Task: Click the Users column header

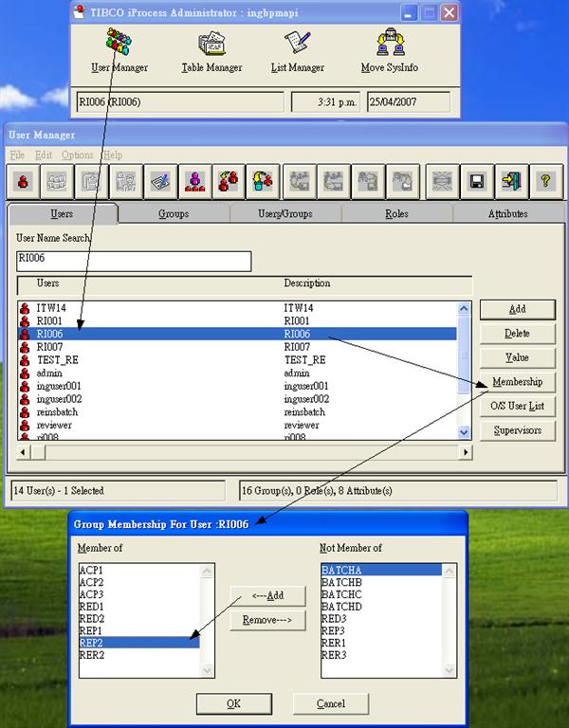Action: [x=47, y=283]
